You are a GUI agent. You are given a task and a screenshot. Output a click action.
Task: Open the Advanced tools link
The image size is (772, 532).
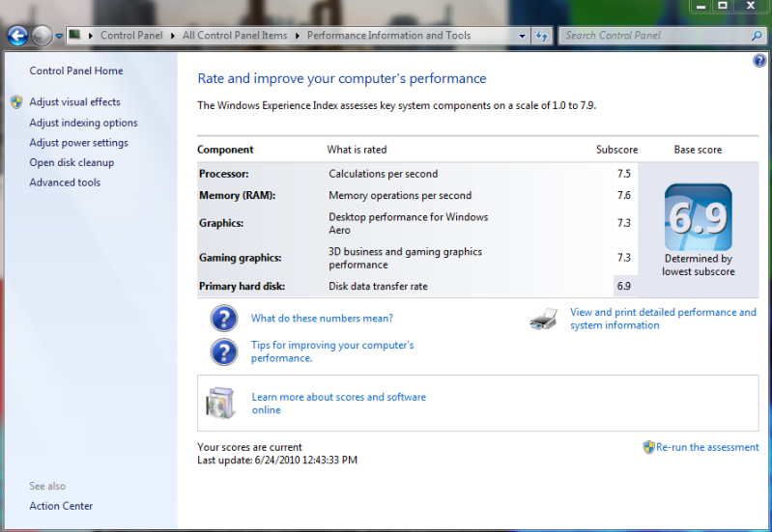tap(65, 182)
